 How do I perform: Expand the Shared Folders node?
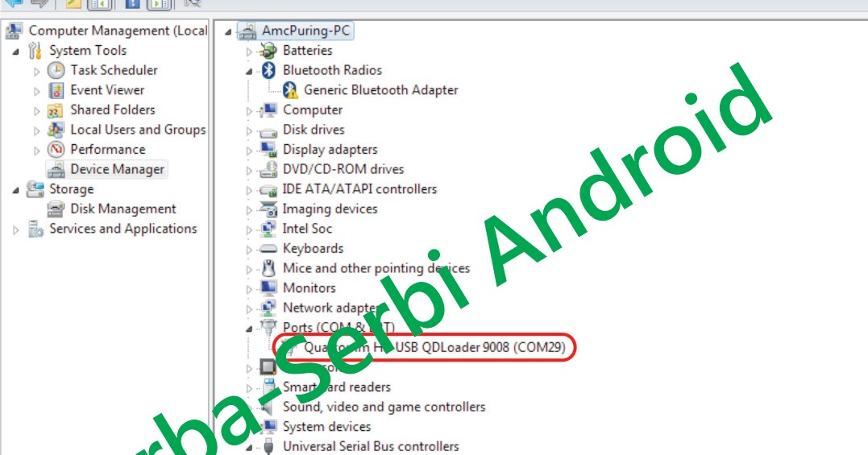(36, 111)
